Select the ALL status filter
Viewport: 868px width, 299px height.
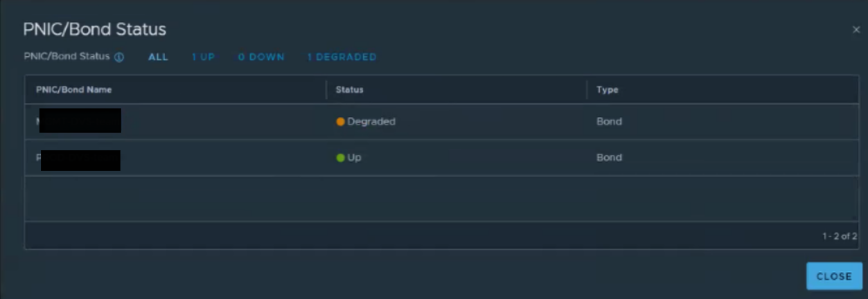[x=158, y=57]
